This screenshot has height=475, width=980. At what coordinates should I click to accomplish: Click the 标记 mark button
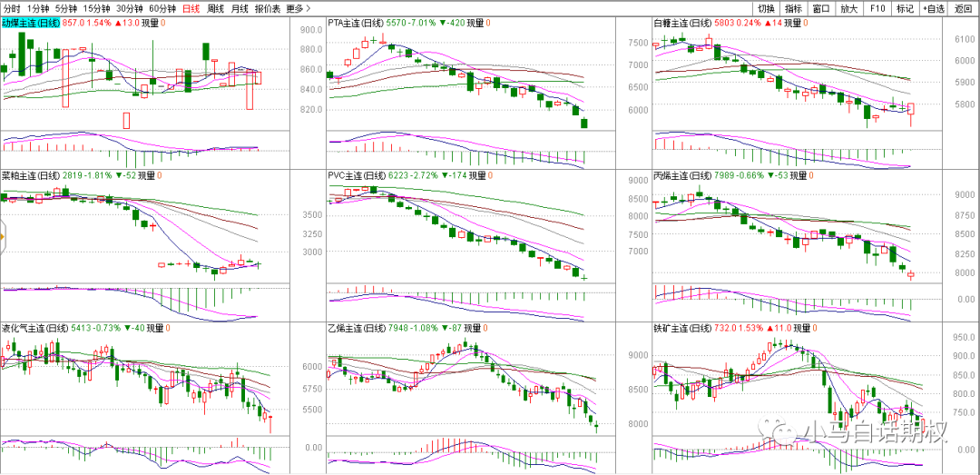point(905,8)
